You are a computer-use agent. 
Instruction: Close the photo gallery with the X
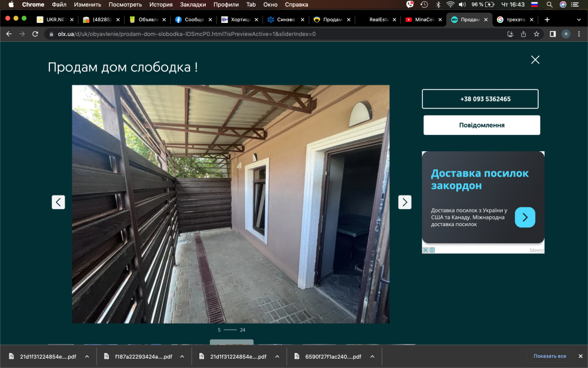pyautogui.click(x=534, y=59)
